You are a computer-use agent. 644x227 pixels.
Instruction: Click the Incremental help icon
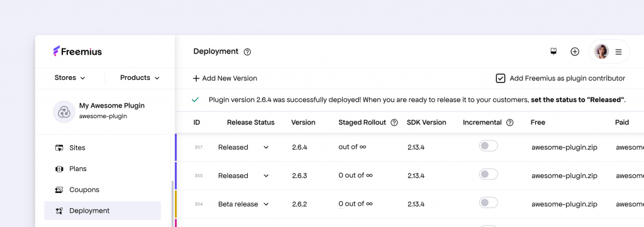[x=509, y=123]
